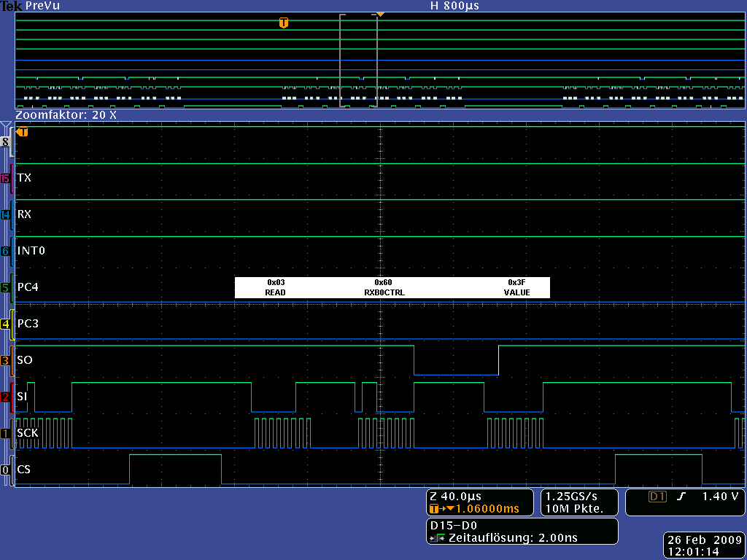Select the channel 0 badge beside CS
This screenshot has height=560, width=747.
tap(5, 470)
